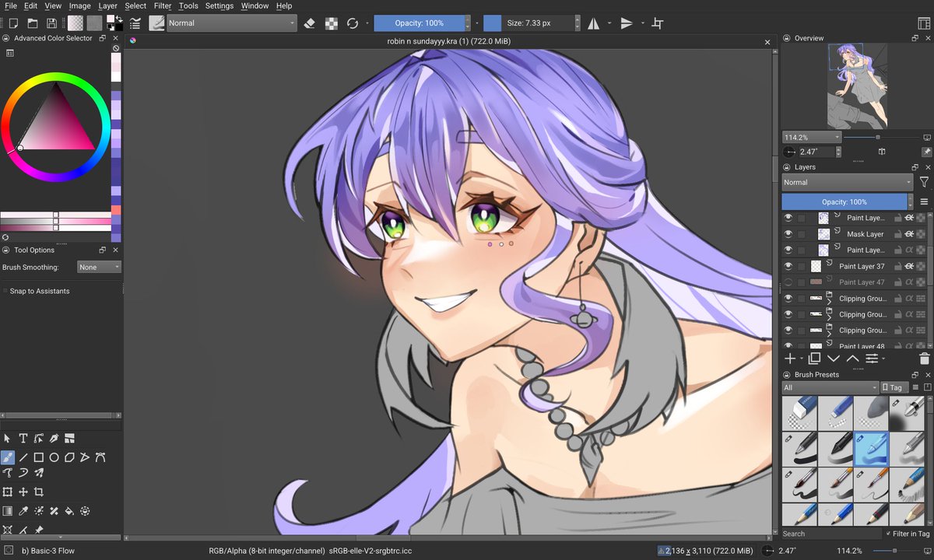This screenshot has width=934, height=560.
Task: Delete the layer with trash icon
Action: [x=924, y=359]
